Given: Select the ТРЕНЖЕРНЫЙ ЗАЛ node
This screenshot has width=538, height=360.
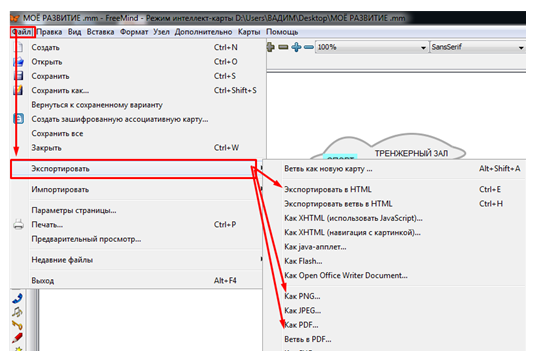Looking at the screenshot, I should (411, 153).
